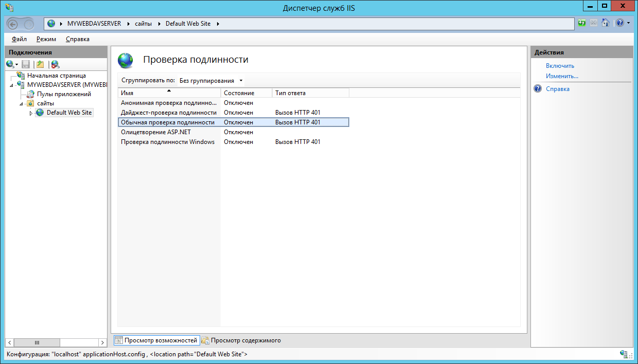Switch to Просмотр содержимого view tab
This screenshot has height=364, width=638.
[x=242, y=340]
